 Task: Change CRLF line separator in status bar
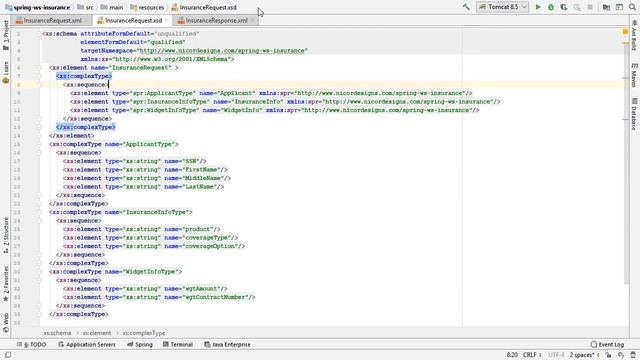click(x=532, y=355)
